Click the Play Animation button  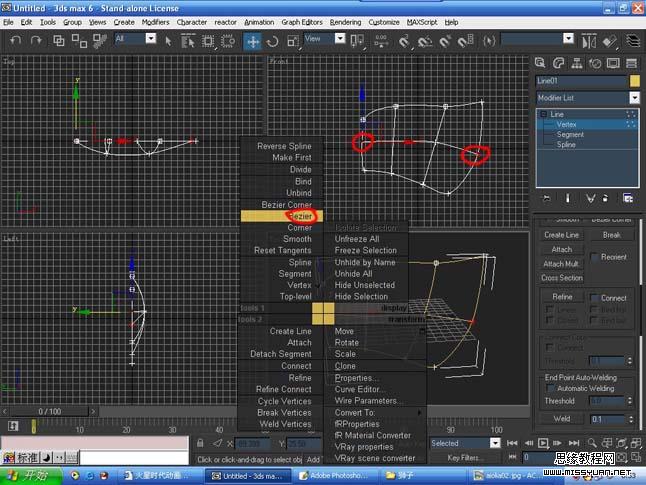point(543,443)
